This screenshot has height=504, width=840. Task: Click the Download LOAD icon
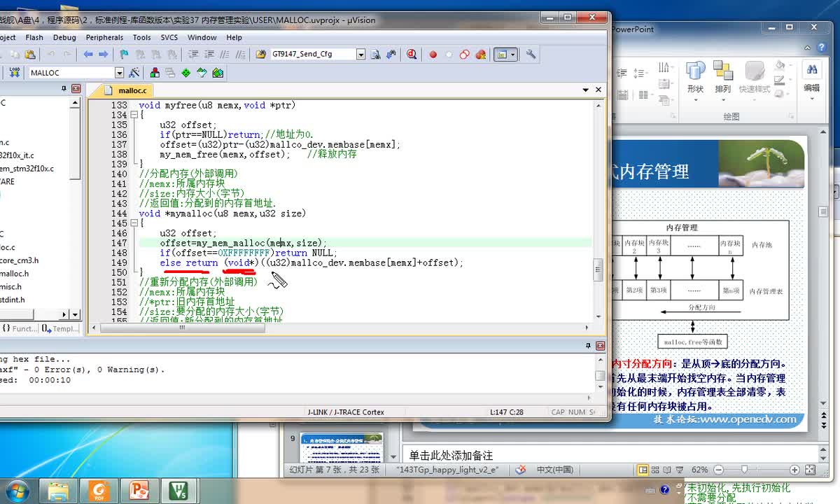14,72
